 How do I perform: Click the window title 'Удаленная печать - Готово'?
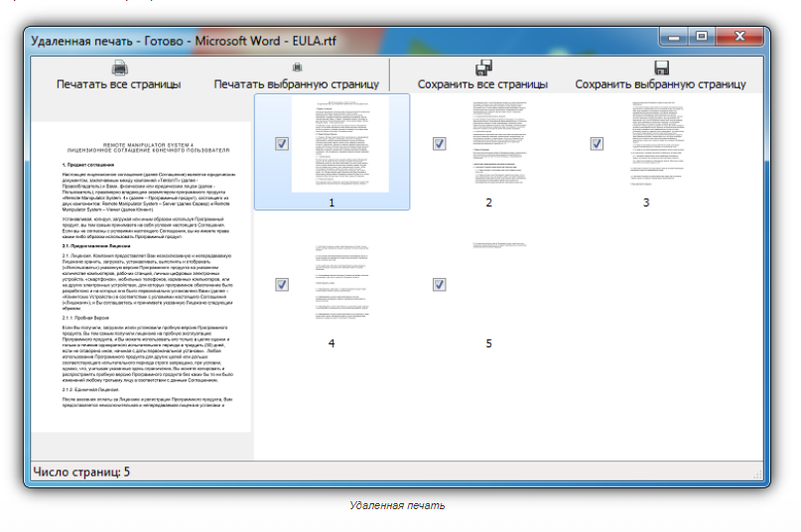[107, 41]
